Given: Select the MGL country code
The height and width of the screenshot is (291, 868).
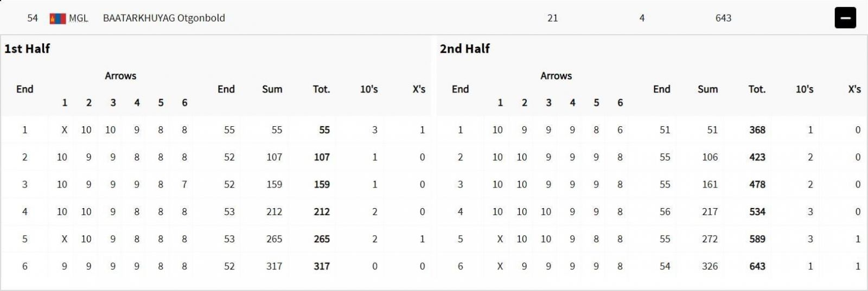Looking at the screenshot, I should pos(78,18).
